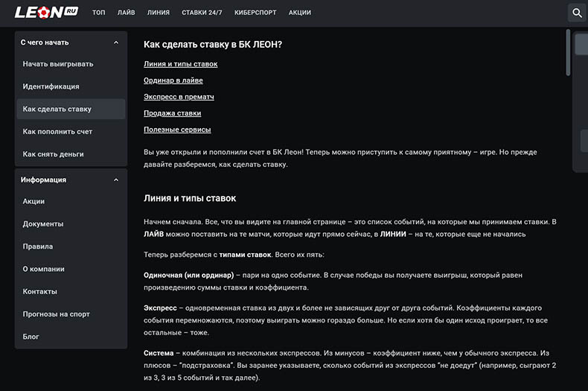Image resolution: width=588 pixels, height=391 pixels.
Task: Select 'Идентификация' in sidebar
Action: pyautogui.click(x=71, y=86)
